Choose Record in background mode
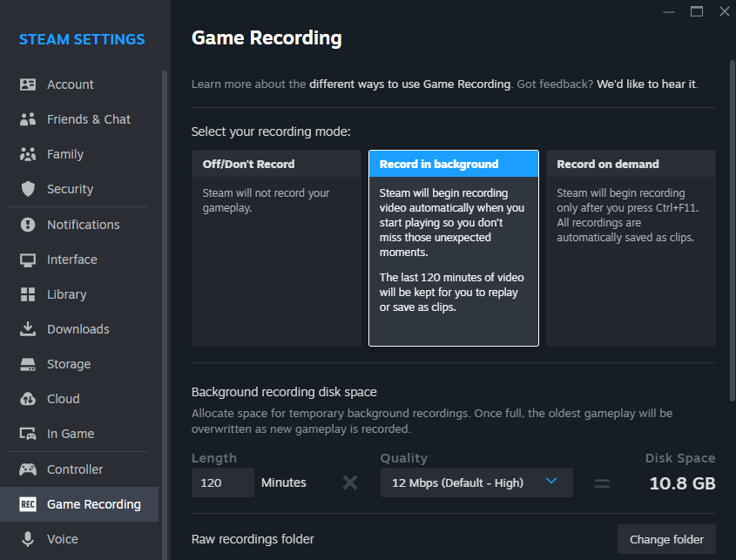736x560 pixels. click(x=453, y=248)
